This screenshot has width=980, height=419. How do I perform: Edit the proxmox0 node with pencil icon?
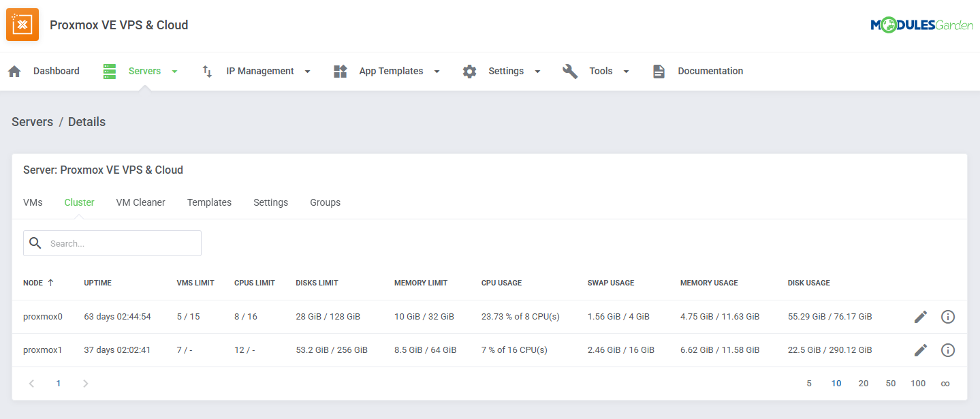point(920,316)
